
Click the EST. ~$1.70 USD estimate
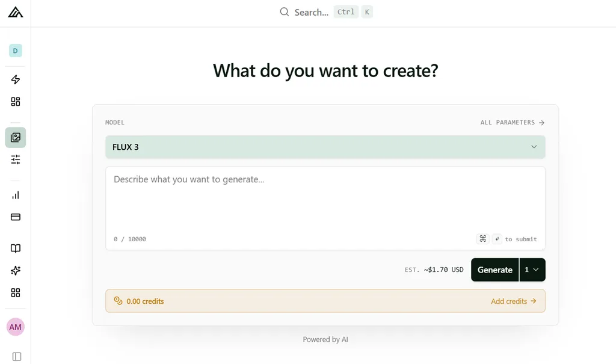pos(434,270)
